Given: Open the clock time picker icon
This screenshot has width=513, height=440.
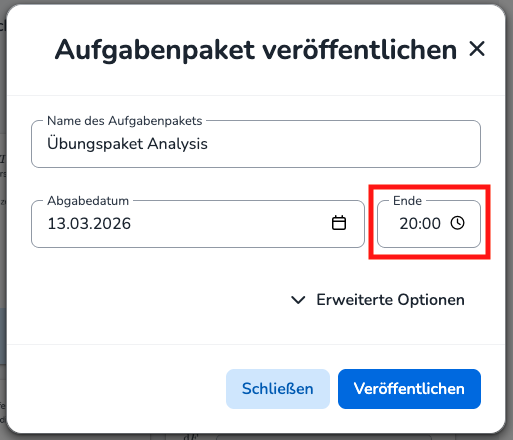Looking at the screenshot, I should coord(457,223).
